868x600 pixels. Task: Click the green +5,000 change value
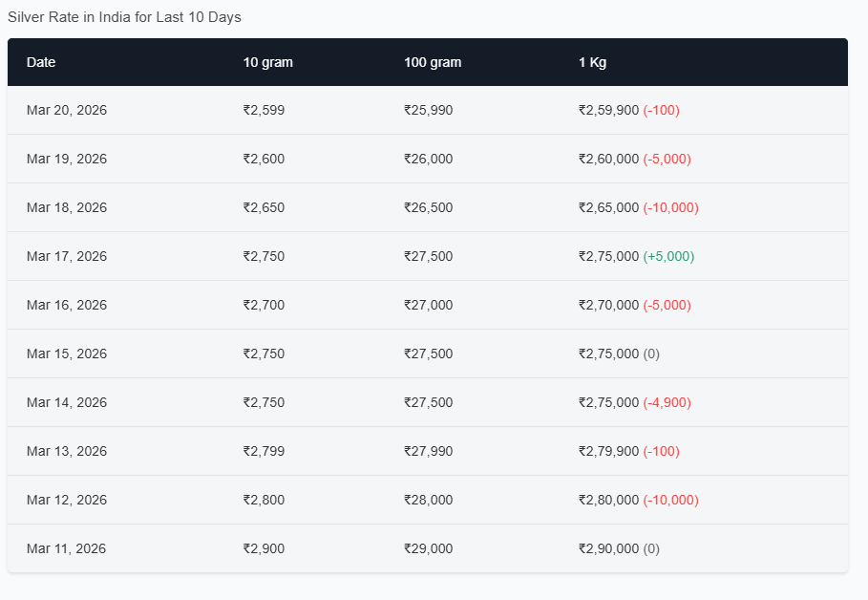click(x=668, y=256)
